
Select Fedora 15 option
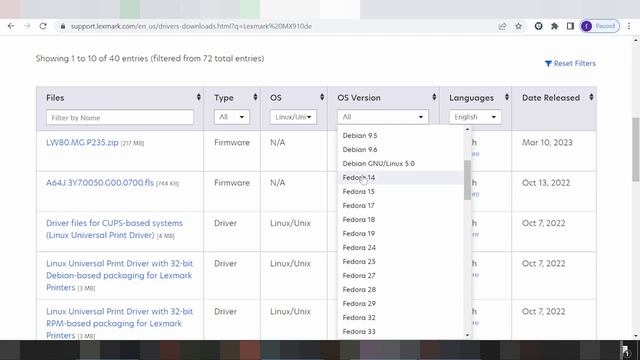401,191
